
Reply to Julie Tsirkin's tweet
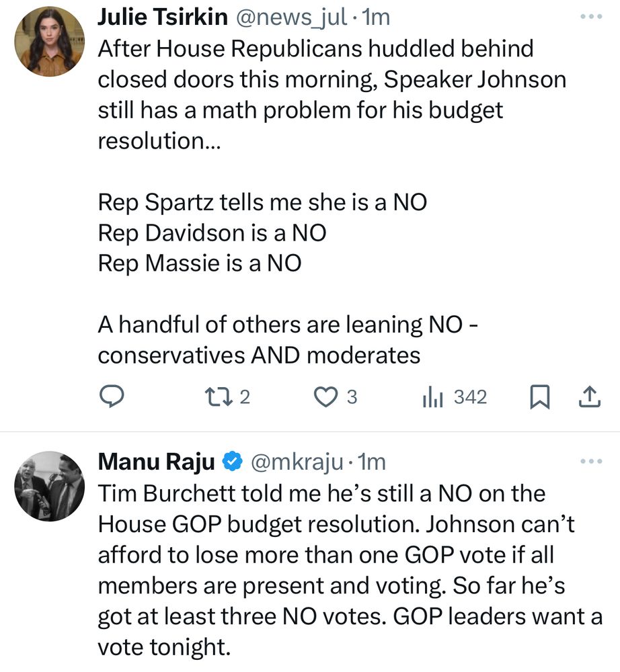(112, 396)
